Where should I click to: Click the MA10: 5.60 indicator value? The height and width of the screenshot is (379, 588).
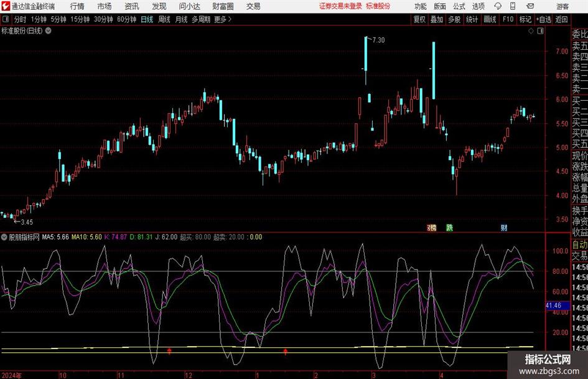86,237
